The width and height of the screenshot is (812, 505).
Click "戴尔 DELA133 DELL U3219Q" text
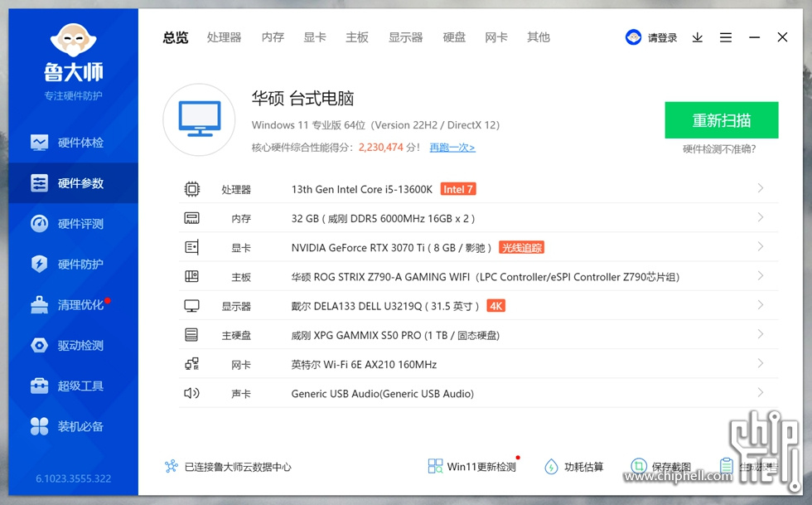click(356, 307)
